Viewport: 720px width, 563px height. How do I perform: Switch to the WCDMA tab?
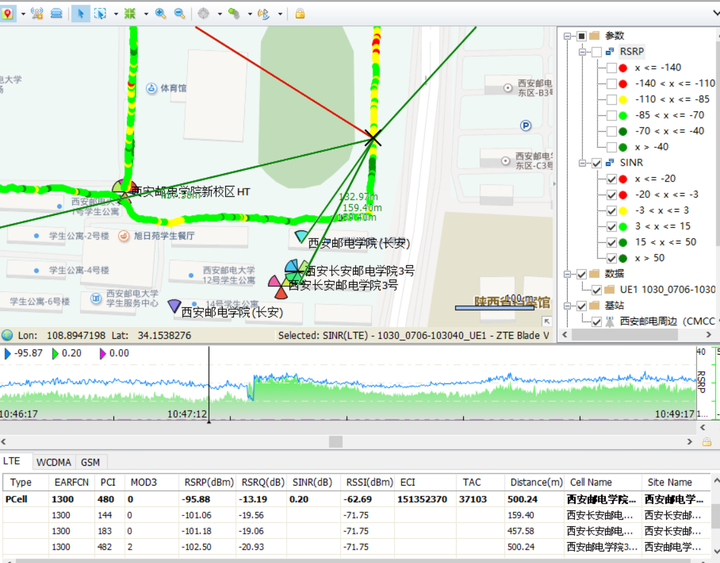[54, 462]
